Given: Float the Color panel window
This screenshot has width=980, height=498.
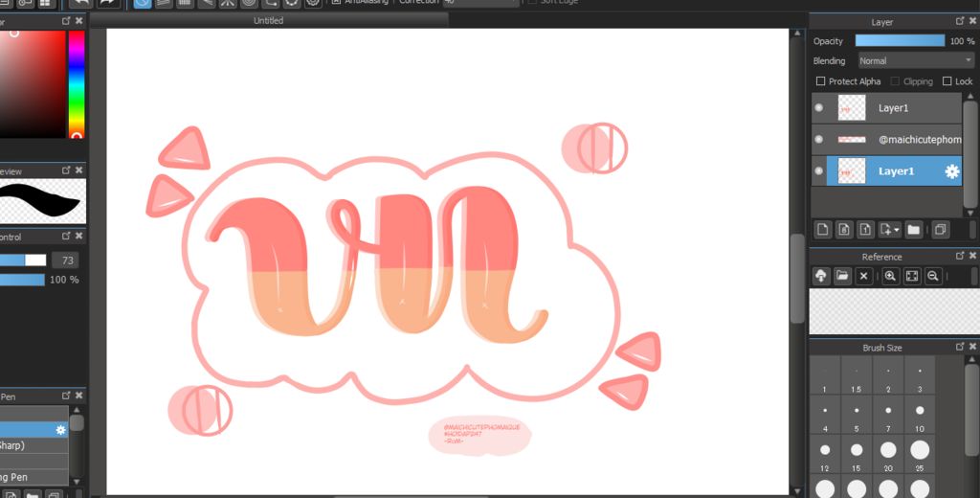Looking at the screenshot, I should click(x=66, y=21).
